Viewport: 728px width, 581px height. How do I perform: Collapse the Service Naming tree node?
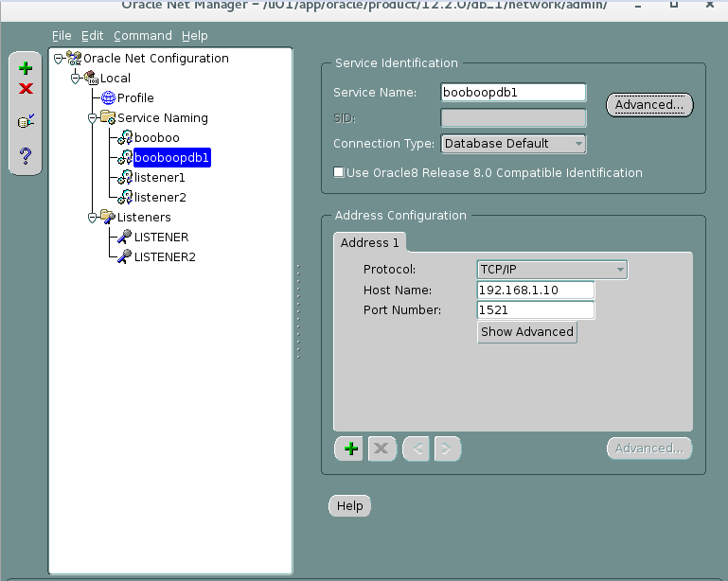coord(93,118)
